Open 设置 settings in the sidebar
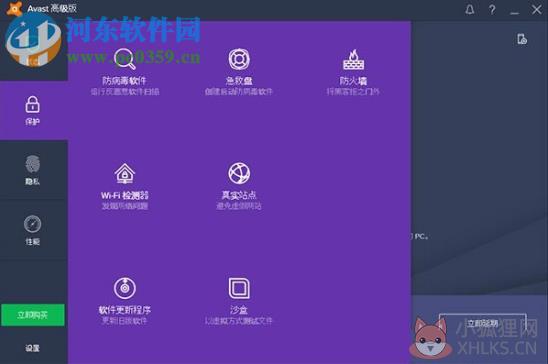Screen dimensions: 548x364 pyautogui.click(x=32, y=348)
